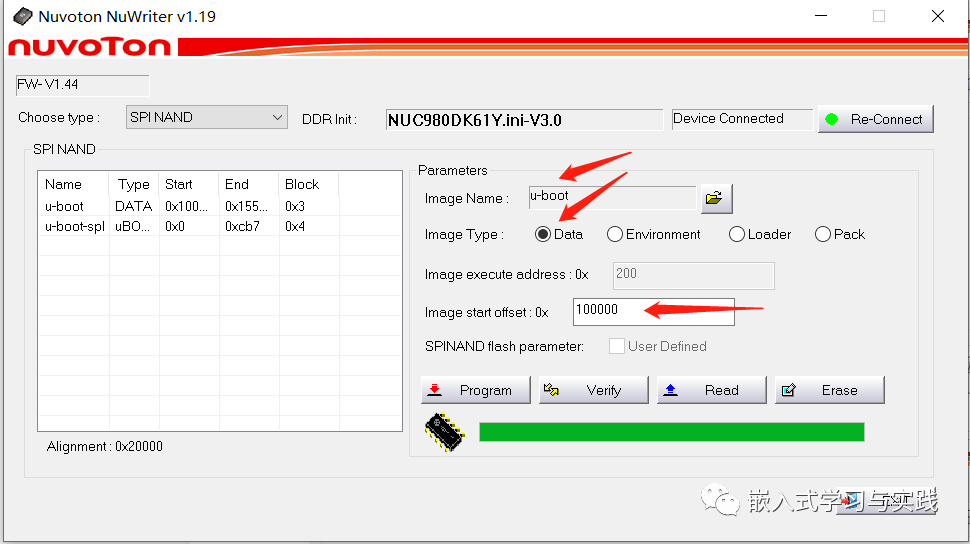Select the Environment image type radio button
970x544 pixels.
(x=614, y=234)
